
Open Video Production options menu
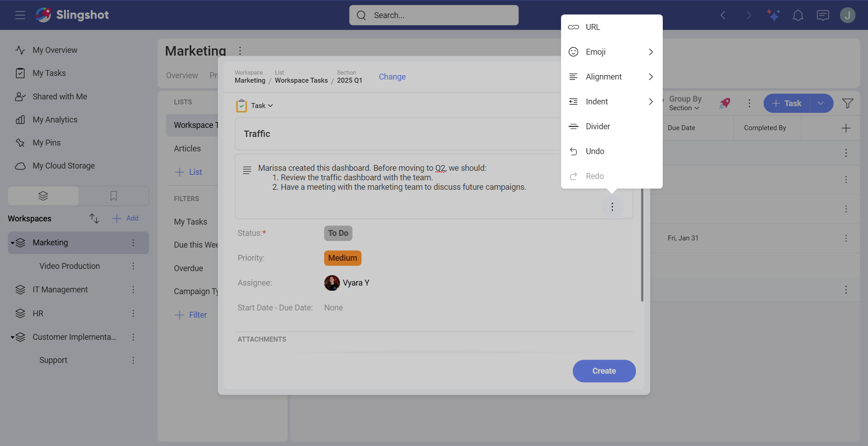point(133,266)
